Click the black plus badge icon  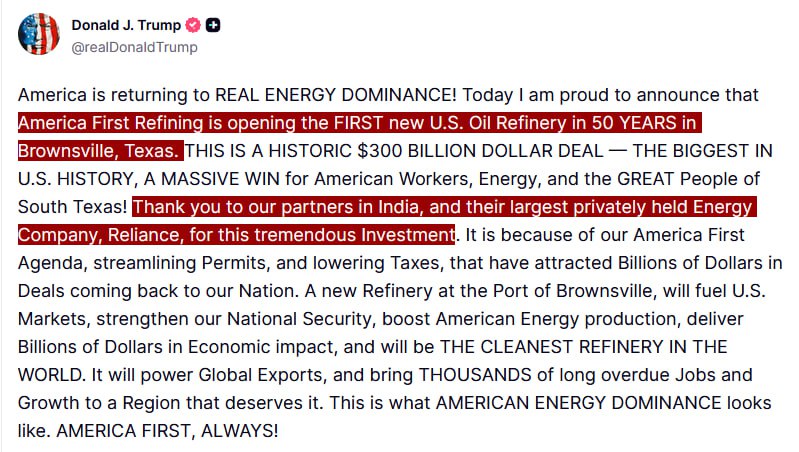click(214, 25)
